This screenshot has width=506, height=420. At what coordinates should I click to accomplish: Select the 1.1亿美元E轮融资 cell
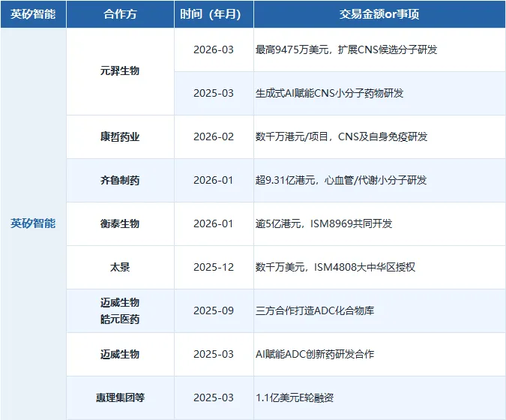click(379, 397)
